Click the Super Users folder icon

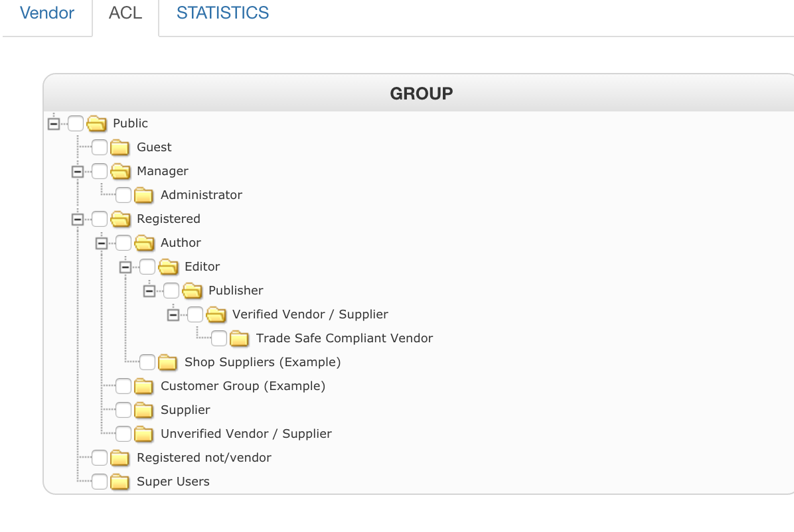[120, 482]
